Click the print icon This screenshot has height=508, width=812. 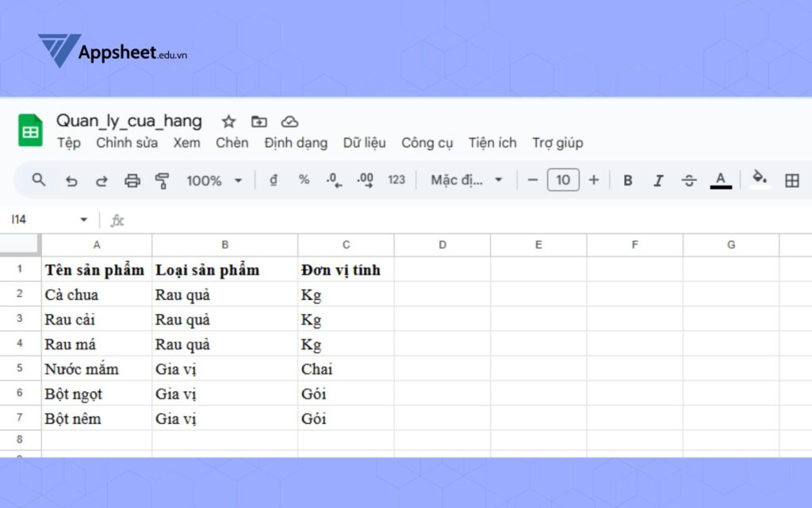132,181
